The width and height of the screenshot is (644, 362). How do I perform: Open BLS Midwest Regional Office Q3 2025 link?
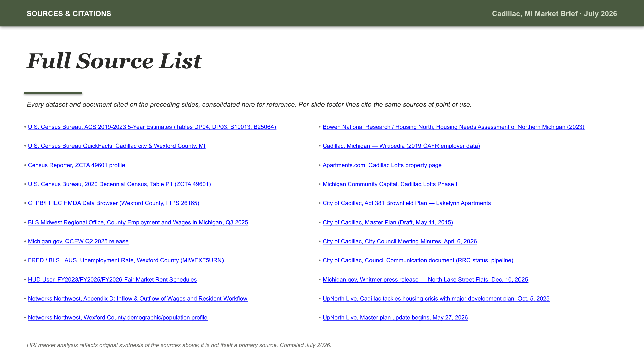pyautogui.click(x=138, y=223)
